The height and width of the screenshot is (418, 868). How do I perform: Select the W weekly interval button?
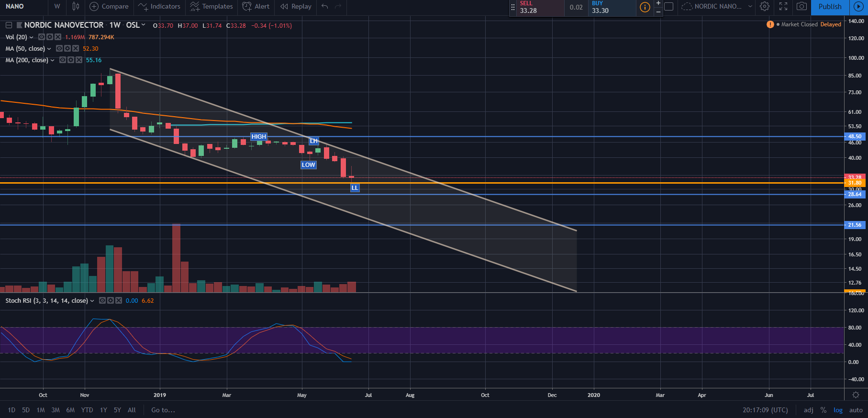coord(57,6)
